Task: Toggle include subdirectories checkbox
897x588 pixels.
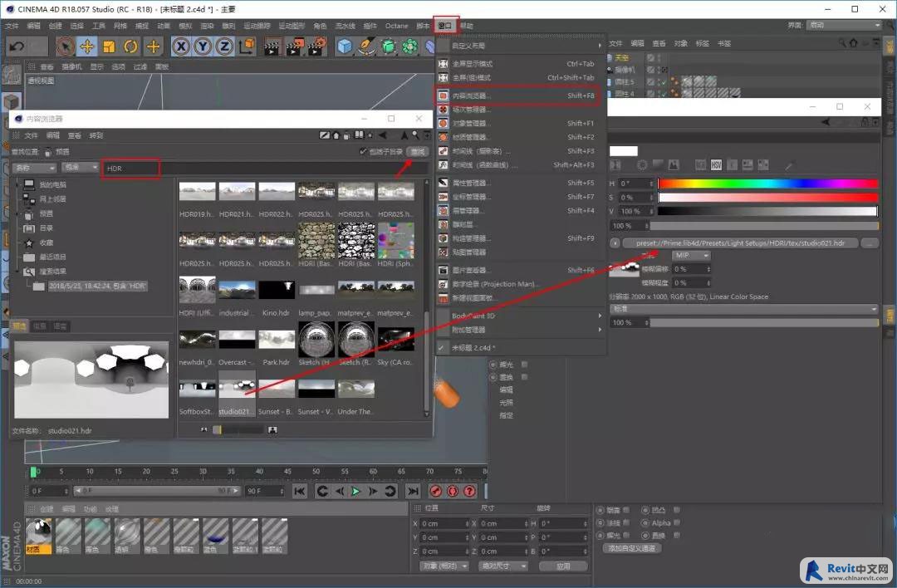Action: pyautogui.click(x=363, y=152)
